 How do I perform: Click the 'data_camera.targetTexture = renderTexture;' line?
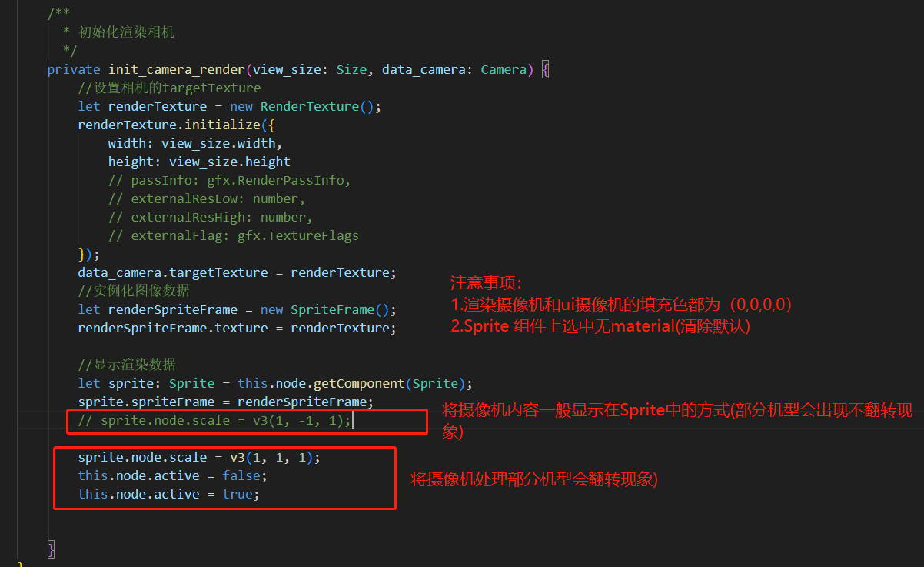pyautogui.click(x=237, y=272)
